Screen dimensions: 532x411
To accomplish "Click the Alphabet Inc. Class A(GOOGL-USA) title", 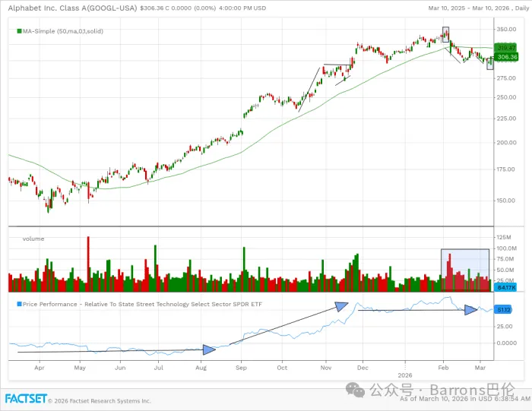I will (73, 8).
